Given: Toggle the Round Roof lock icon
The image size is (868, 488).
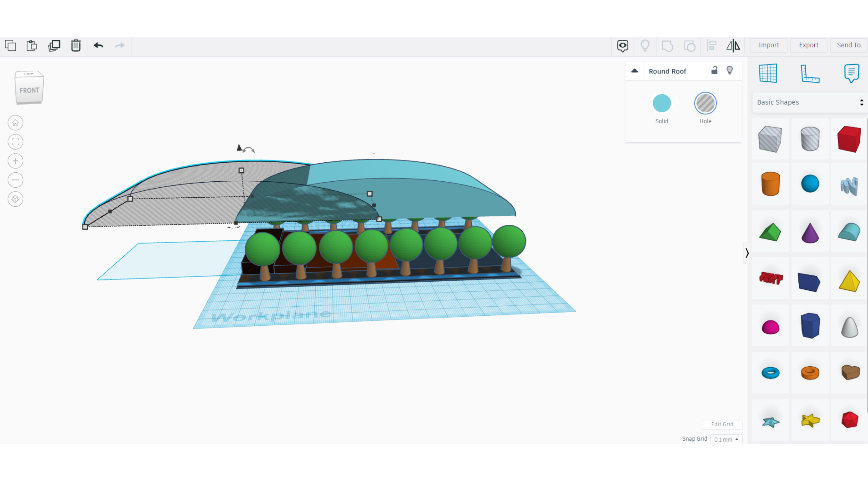Looking at the screenshot, I should coord(714,70).
